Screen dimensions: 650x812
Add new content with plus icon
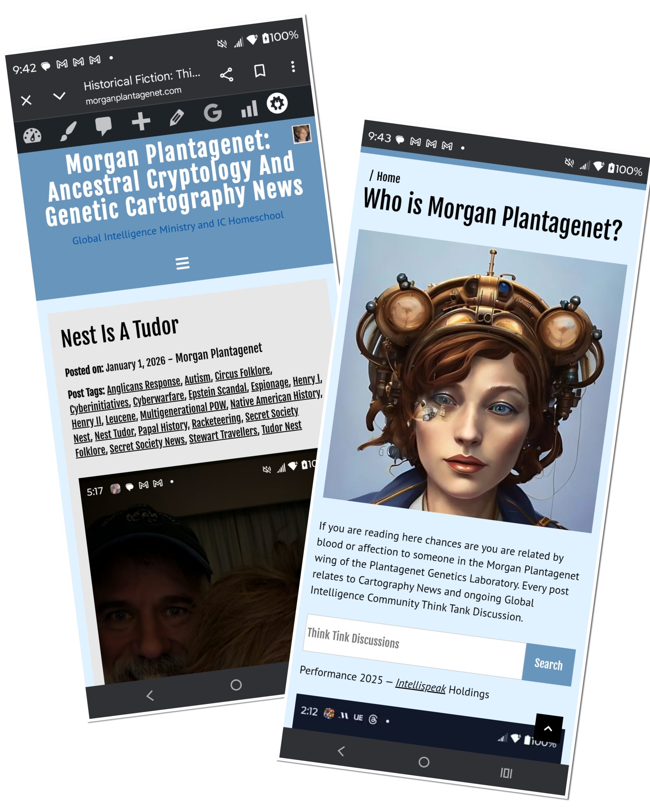pos(141,121)
